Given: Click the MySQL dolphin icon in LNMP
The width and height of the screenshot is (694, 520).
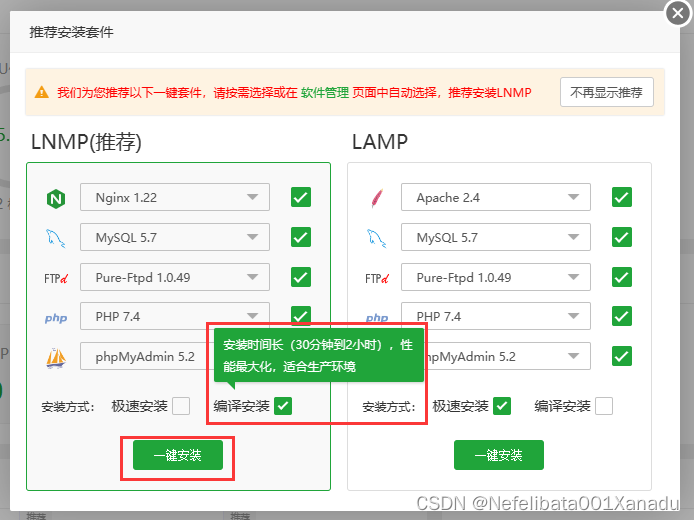Looking at the screenshot, I should click(56, 238).
